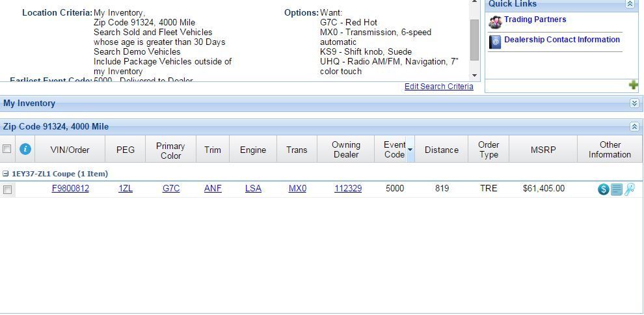The width and height of the screenshot is (644, 315).
Task: Click the search criteria vertical scrollbar
Action: tap(474, 39)
